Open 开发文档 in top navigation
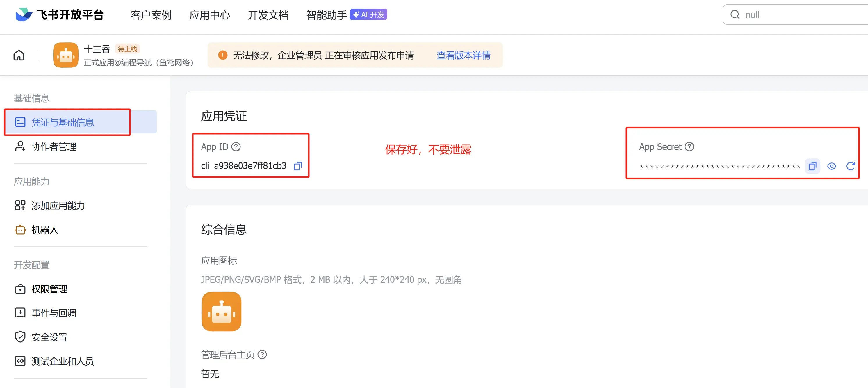This screenshot has width=868, height=388. (x=268, y=15)
